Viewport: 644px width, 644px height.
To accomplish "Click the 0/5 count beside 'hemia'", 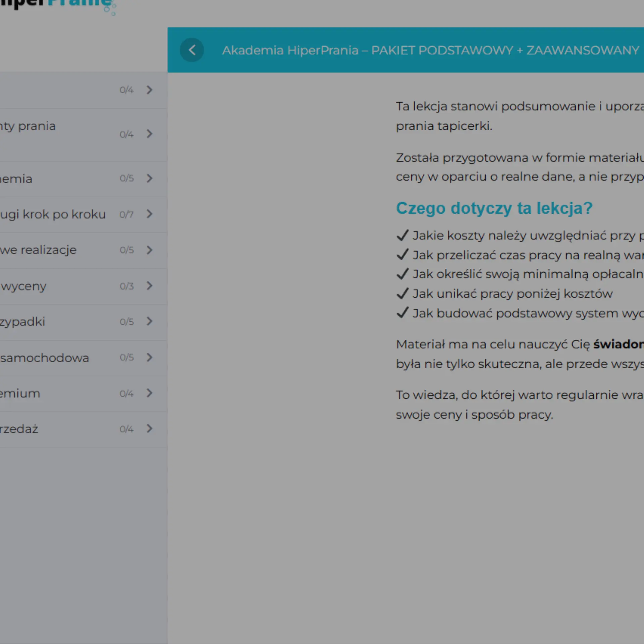I will coord(126,178).
